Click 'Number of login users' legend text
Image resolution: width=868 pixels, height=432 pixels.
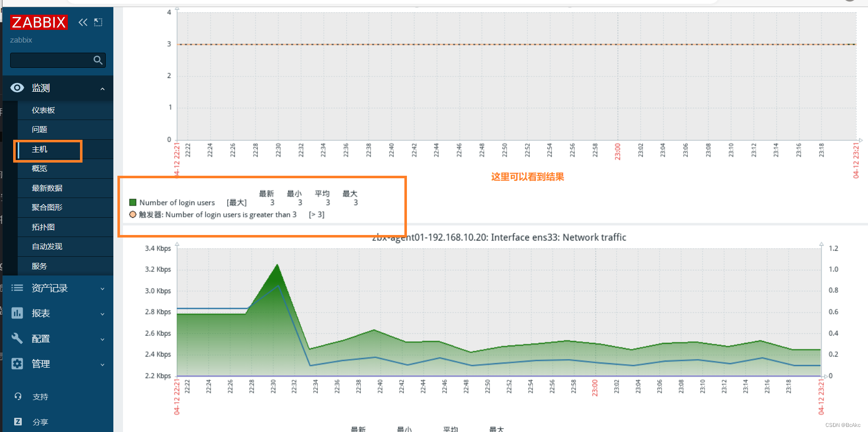[177, 203]
